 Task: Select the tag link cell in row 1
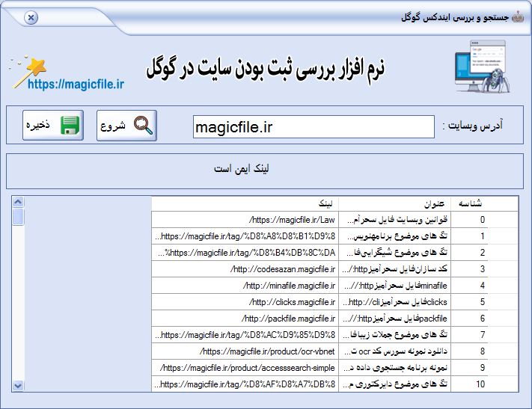click(245, 236)
